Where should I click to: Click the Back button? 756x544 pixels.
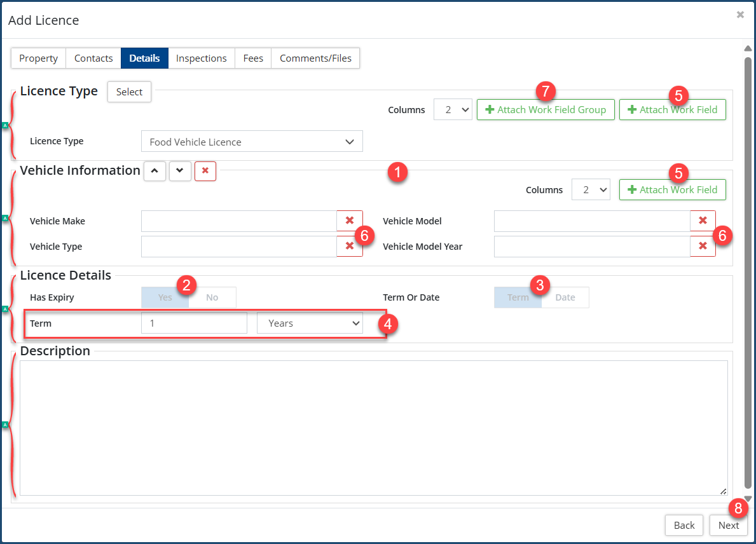pyautogui.click(x=684, y=525)
